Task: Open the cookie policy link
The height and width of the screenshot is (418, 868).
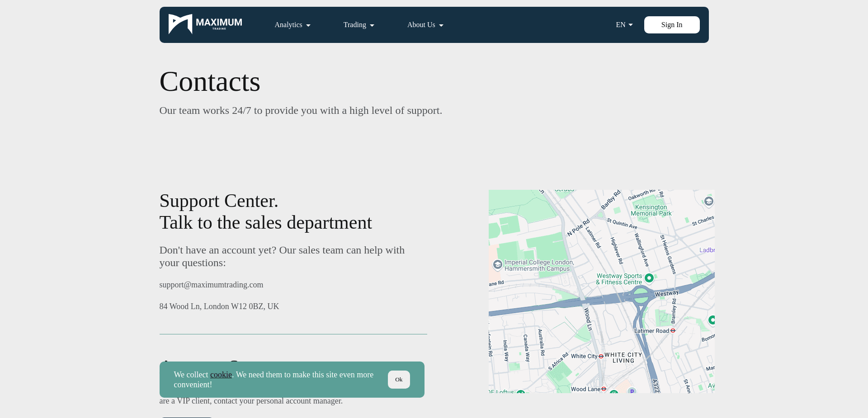Action: [221, 375]
